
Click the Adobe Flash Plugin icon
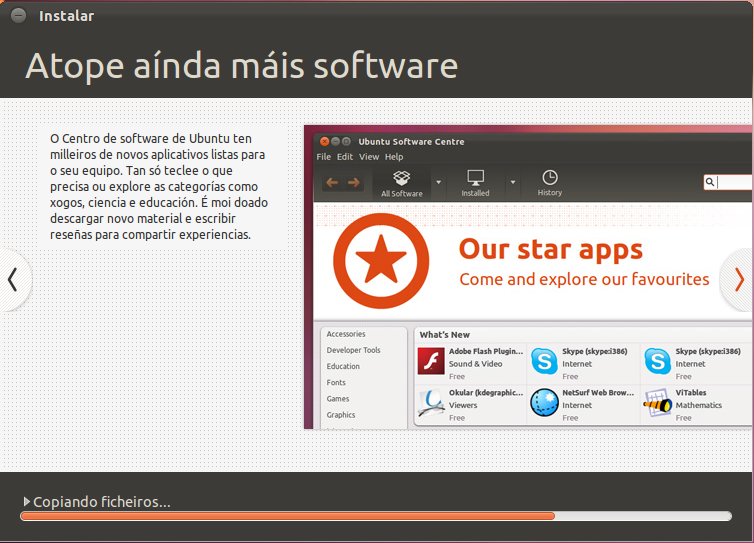[431, 361]
